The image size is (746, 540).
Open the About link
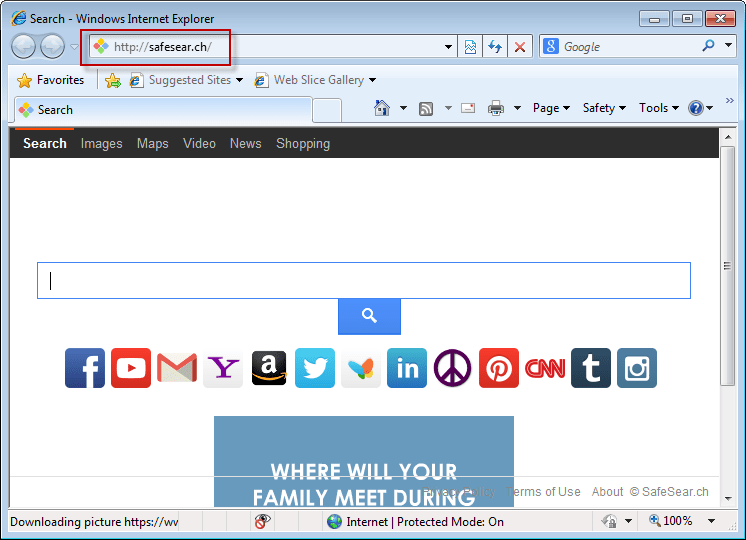(607, 491)
